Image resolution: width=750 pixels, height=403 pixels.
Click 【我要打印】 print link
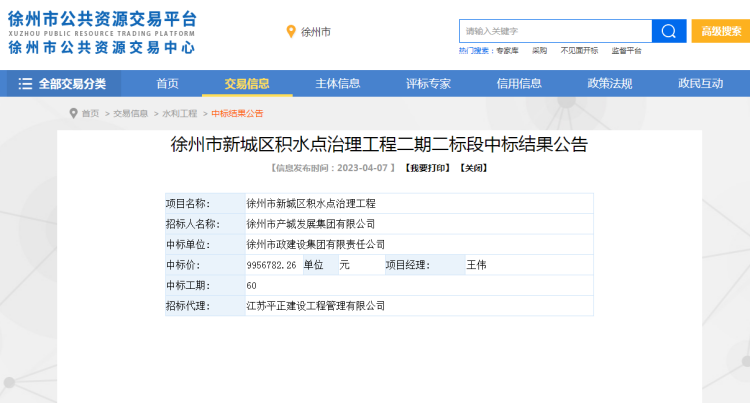(427, 168)
